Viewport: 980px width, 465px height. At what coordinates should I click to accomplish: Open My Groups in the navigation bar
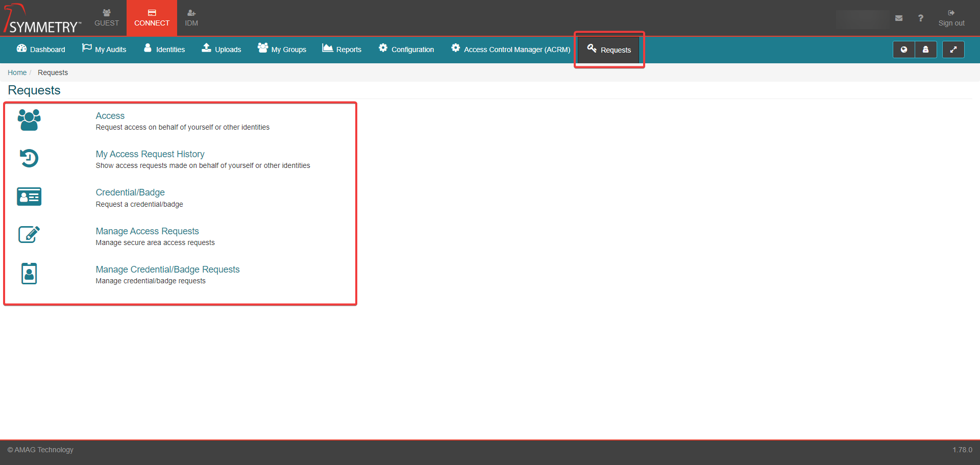pos(282,50)
